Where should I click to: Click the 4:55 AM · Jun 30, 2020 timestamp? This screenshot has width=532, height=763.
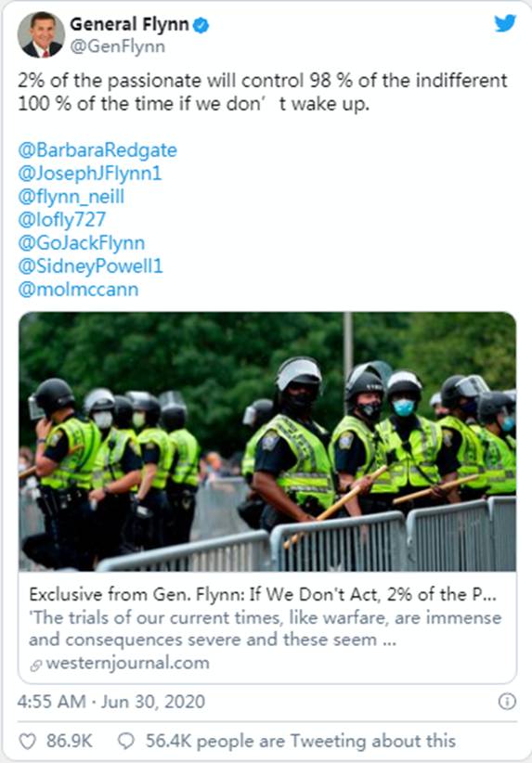(111, 702)
